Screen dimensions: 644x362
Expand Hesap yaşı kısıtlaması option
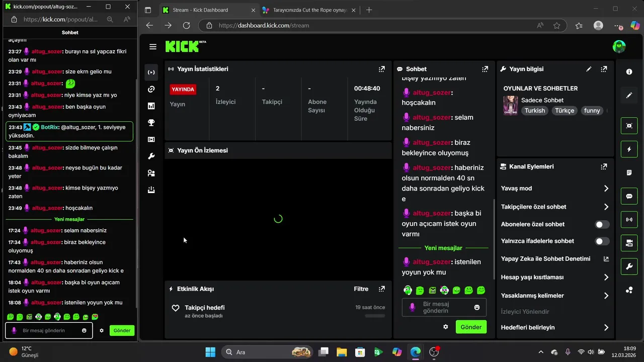pyautogui.click(x=555, y=277)
